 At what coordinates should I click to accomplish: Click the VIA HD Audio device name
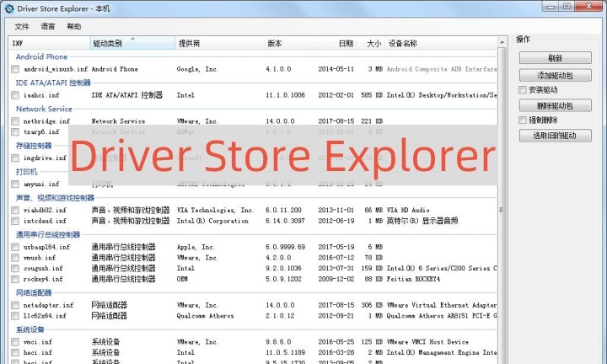pyautogui.click(x=408, y=210)
